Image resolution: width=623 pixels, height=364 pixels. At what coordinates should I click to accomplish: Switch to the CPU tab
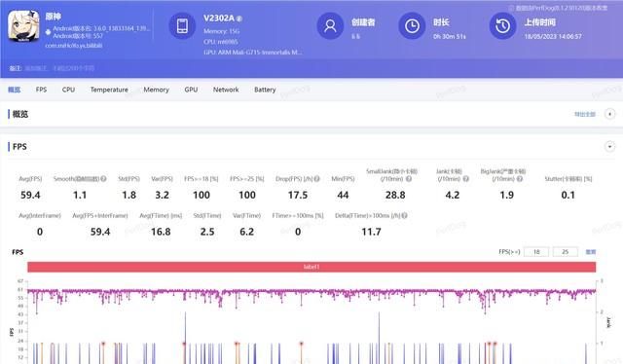(68, 90)
